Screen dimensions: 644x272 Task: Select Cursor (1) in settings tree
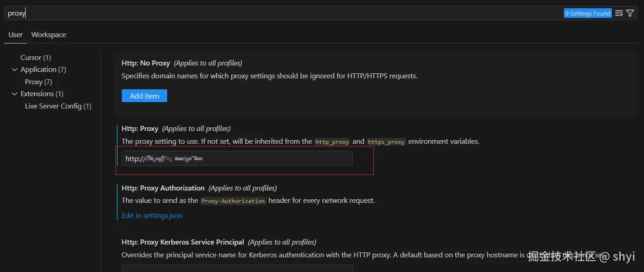(x=36, y=58)
